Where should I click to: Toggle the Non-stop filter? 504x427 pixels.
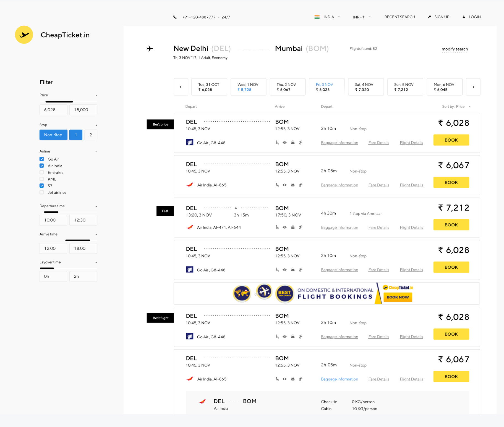coord(53,135)
